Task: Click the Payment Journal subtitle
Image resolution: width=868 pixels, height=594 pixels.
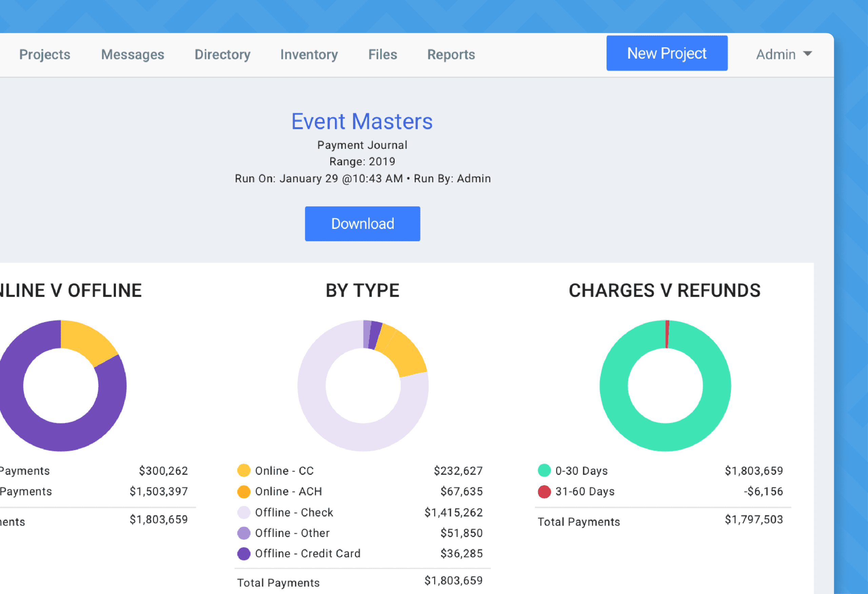Action: (x=362, y=145)
